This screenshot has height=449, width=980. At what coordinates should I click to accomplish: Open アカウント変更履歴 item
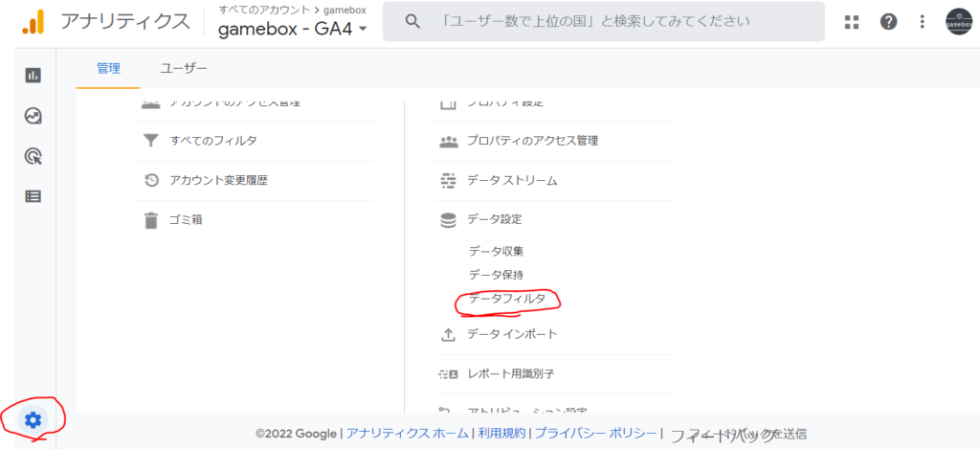point(218,180)
